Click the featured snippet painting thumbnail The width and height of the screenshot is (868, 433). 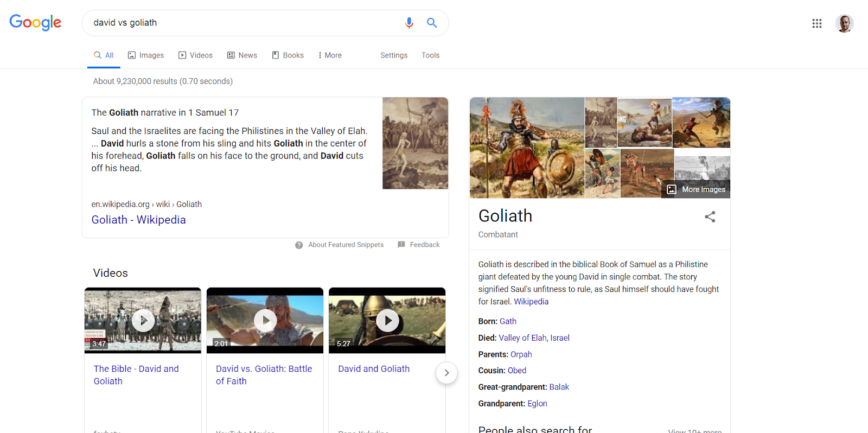[x=416, y=143]
